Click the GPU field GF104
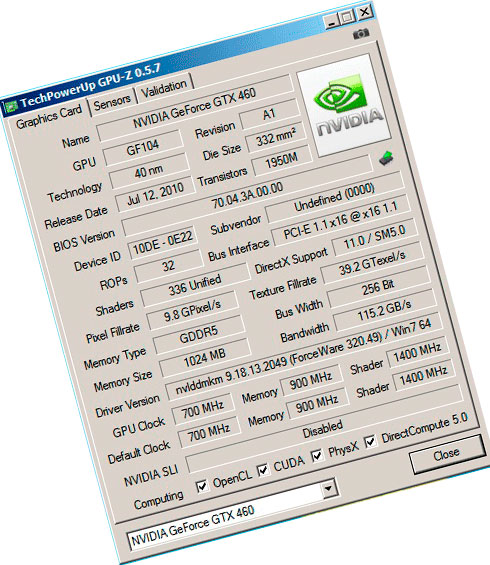Image resolution: width=490 pixels, height=565 pixels. (143, 147)
